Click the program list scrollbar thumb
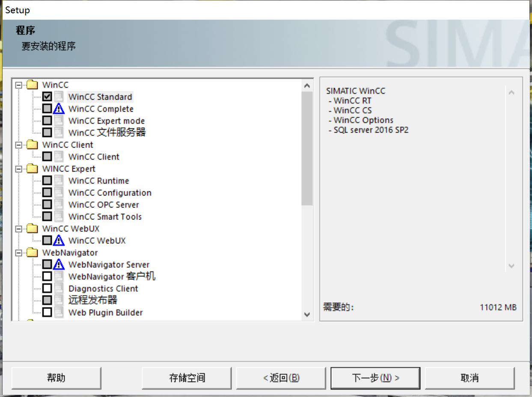This screenshot has height=397, width=532. (307, 148)
